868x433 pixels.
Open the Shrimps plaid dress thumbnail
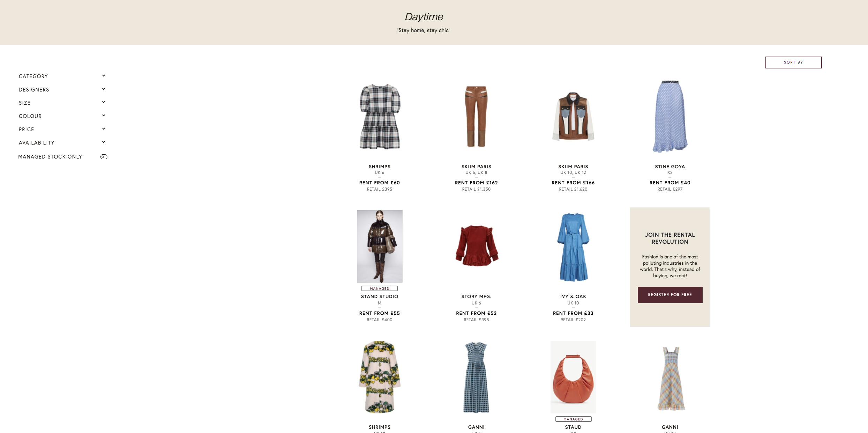coord(380,117)
